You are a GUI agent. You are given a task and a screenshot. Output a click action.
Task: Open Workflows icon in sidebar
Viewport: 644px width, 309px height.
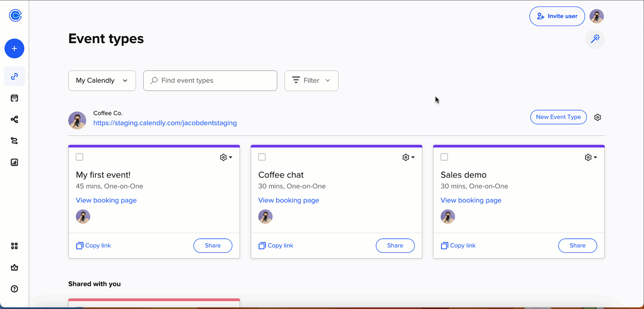coord(14,119)
